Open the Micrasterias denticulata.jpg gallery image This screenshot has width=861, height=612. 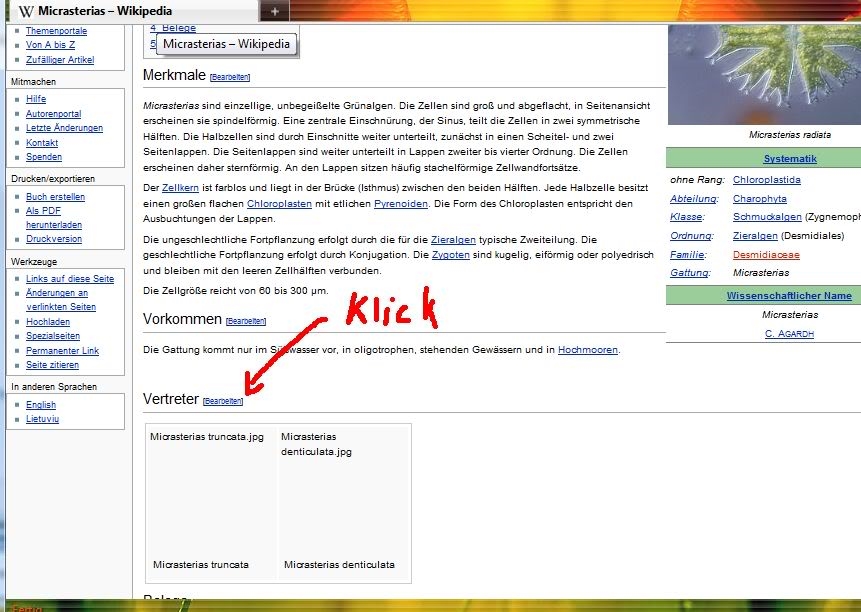pos(316,444)
